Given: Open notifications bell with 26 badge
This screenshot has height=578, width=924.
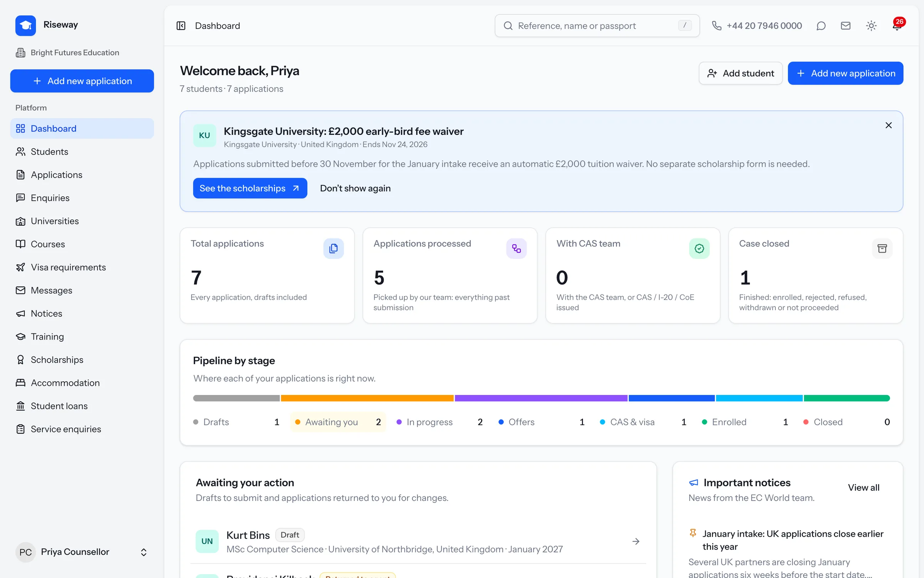Looking at the screenshot, I should coord(897,25).
